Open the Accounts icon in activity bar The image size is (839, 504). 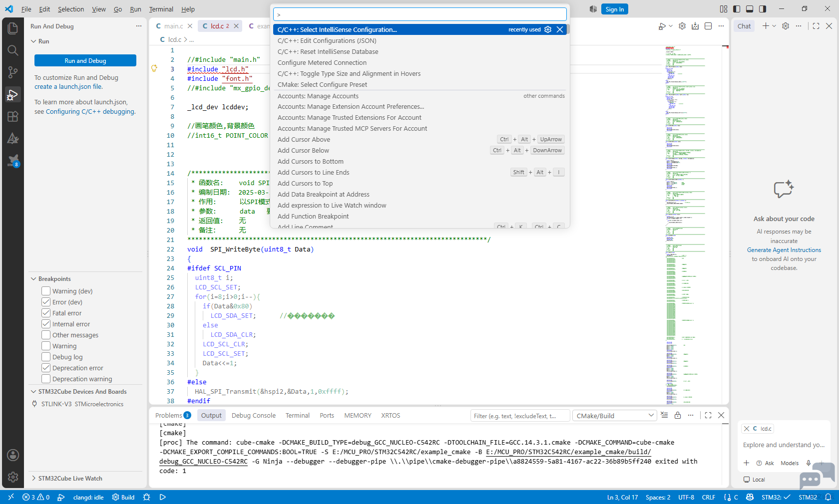tap(13, 455)
